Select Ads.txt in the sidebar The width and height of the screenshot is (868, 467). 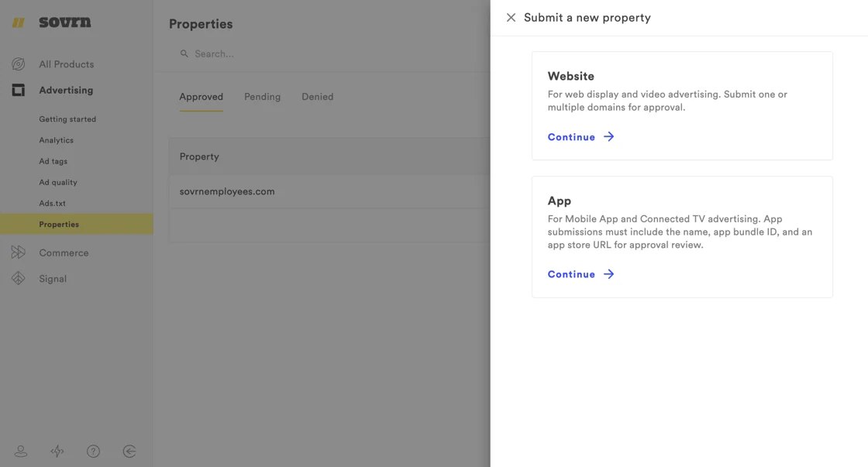pyautogui.click(x=53, y=203)
